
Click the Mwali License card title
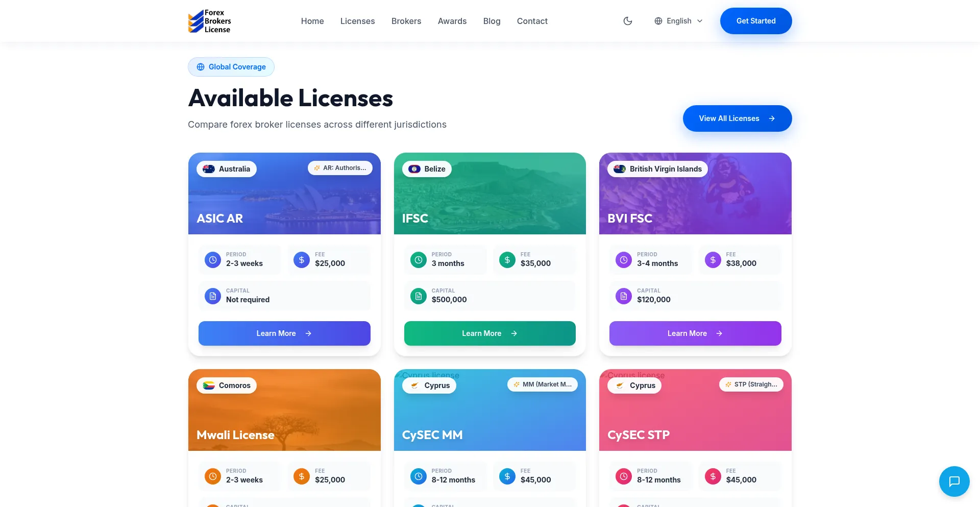coord(235,435)
